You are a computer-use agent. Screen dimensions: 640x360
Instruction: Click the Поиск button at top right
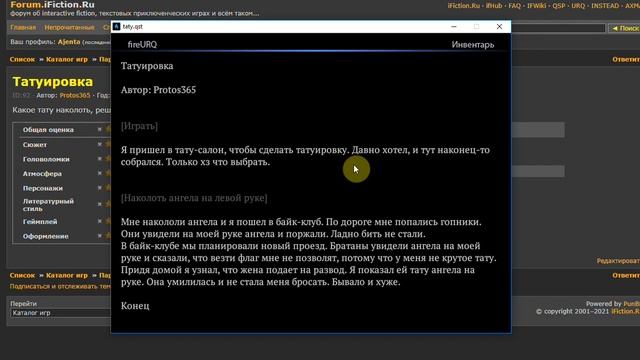coord(624,28)
